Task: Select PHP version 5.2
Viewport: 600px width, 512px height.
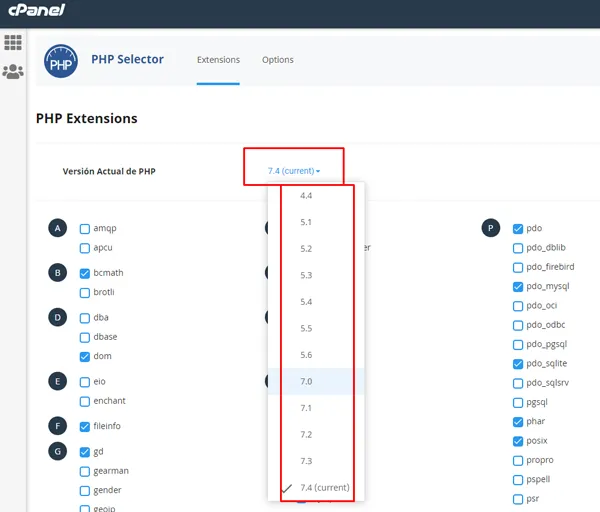Action: [x=316, y=249]
